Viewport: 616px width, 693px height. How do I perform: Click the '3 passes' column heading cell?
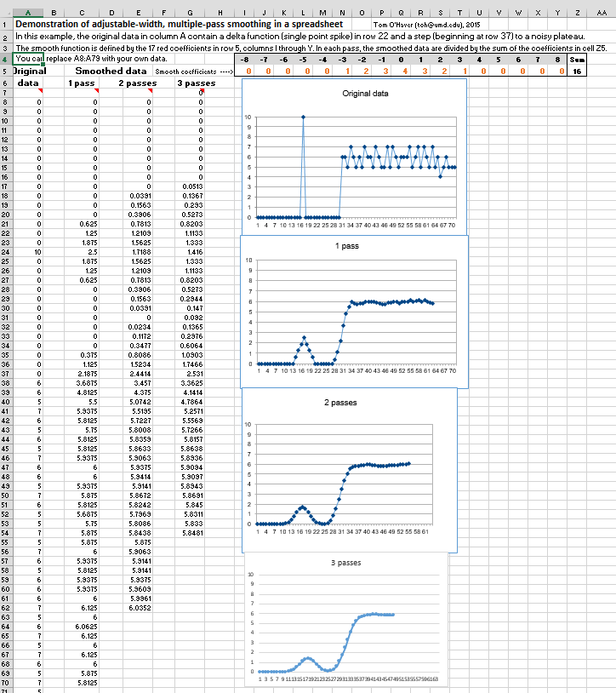(196, 83)
